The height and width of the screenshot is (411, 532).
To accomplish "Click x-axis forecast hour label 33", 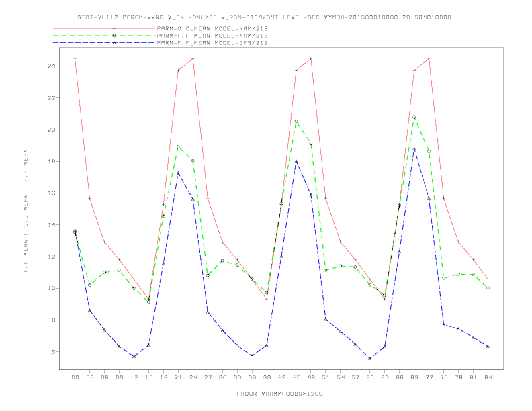I will 237,377.
